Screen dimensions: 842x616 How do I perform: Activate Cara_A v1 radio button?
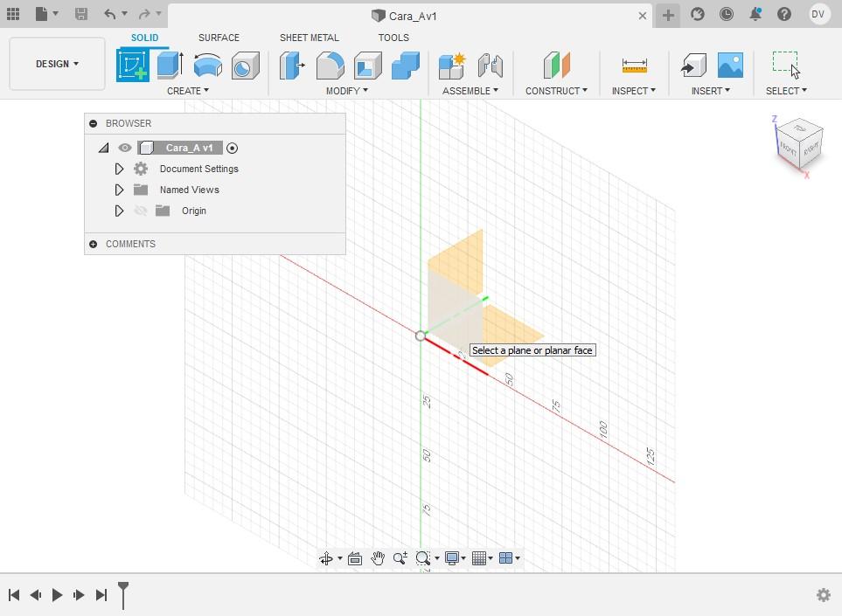coord(232,148)
